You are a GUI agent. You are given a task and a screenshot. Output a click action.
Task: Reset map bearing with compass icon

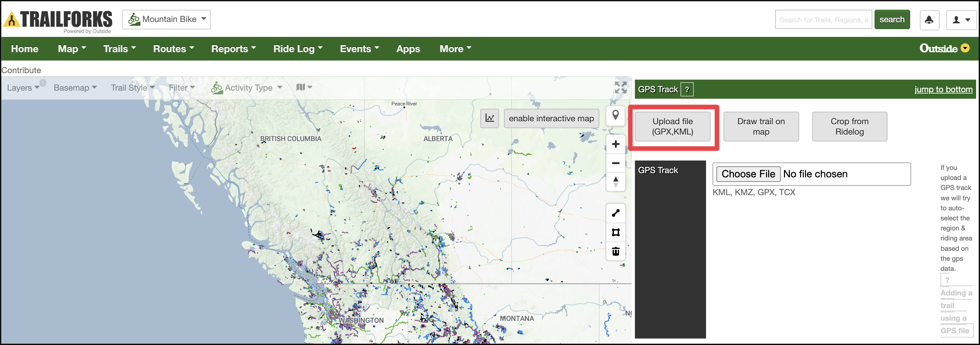click(615, 182)
